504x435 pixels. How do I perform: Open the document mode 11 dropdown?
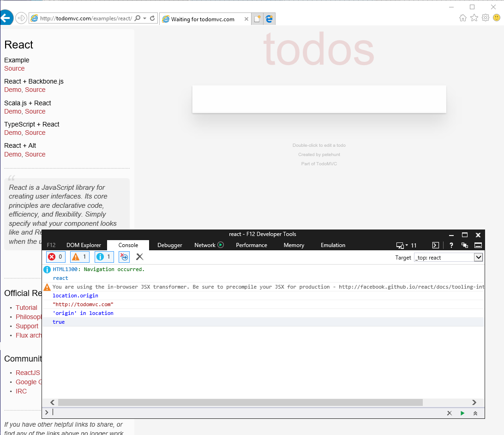pyautogui.click(x=406, y=245)
